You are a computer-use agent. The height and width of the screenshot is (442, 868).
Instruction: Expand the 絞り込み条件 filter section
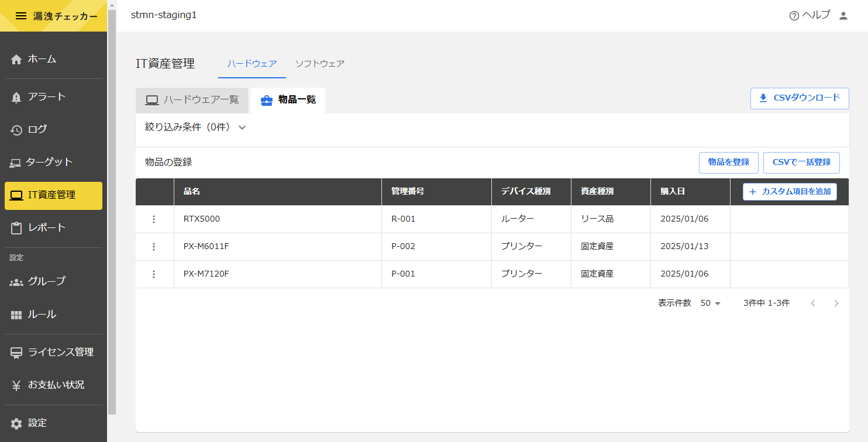click(195, 127)
